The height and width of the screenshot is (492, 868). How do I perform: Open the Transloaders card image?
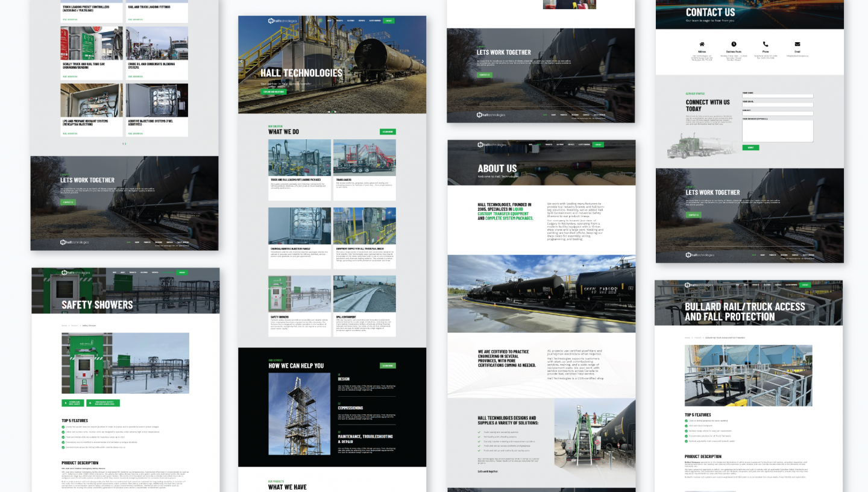coord(365,158)
